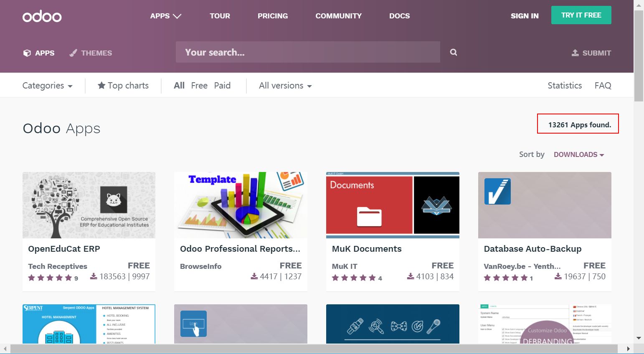Click the horizontal scrollbar thumb
Screen dimensions: 644x354
click(314, 349)
